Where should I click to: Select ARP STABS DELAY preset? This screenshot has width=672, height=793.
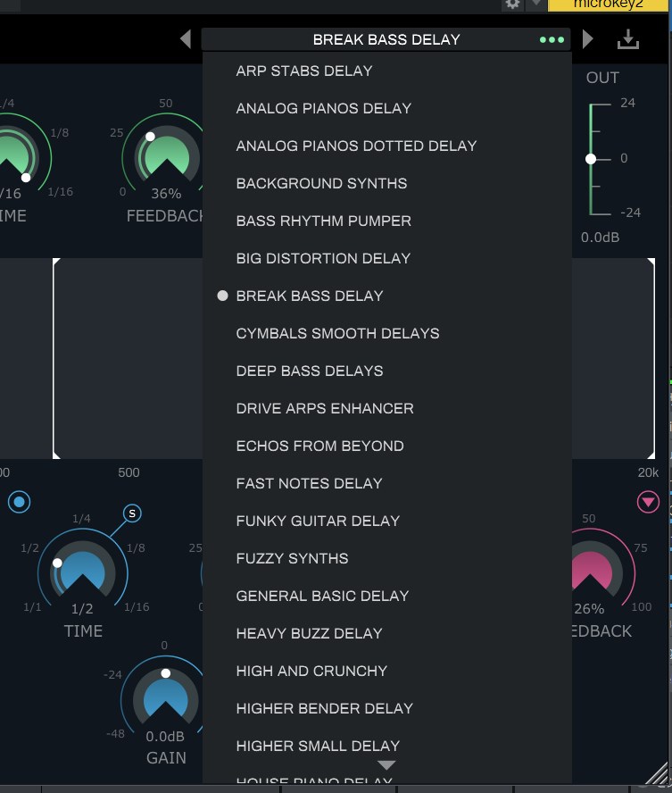[304, 71]
